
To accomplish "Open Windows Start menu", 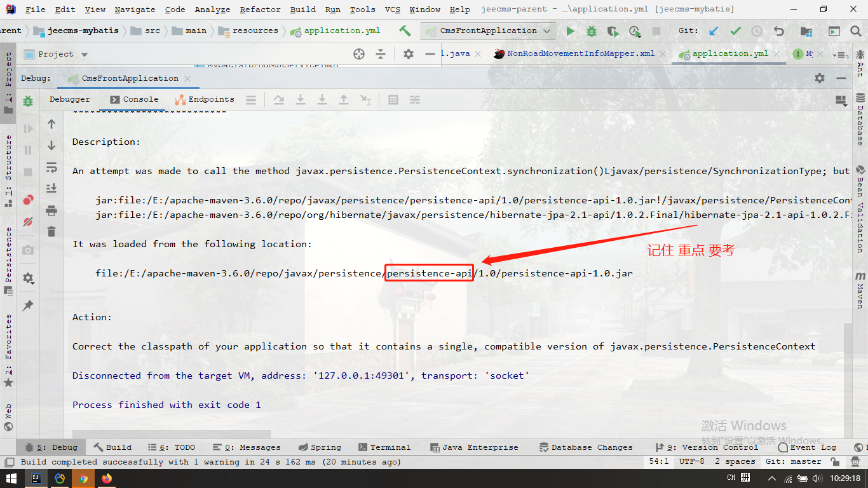I will (11, 478).
